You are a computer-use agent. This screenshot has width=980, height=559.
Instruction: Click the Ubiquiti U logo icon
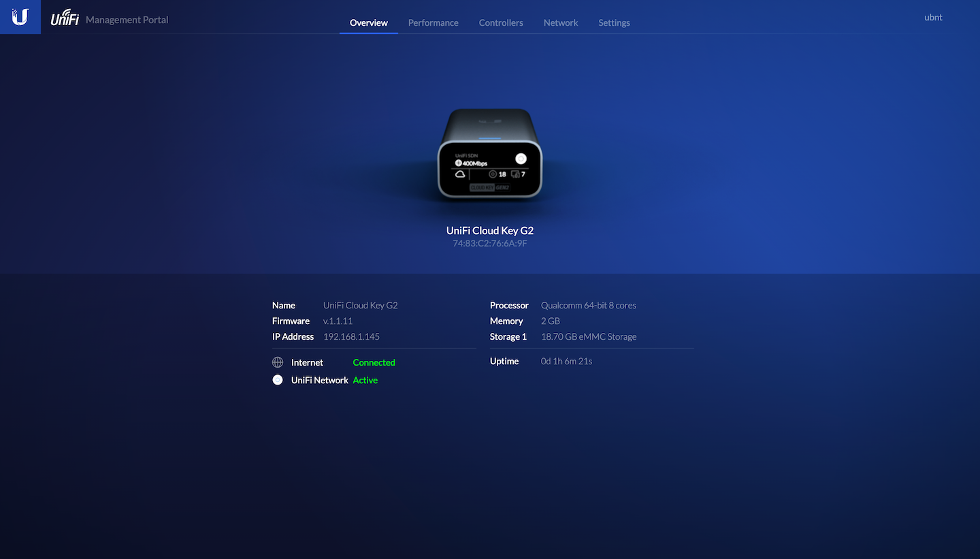20,17
